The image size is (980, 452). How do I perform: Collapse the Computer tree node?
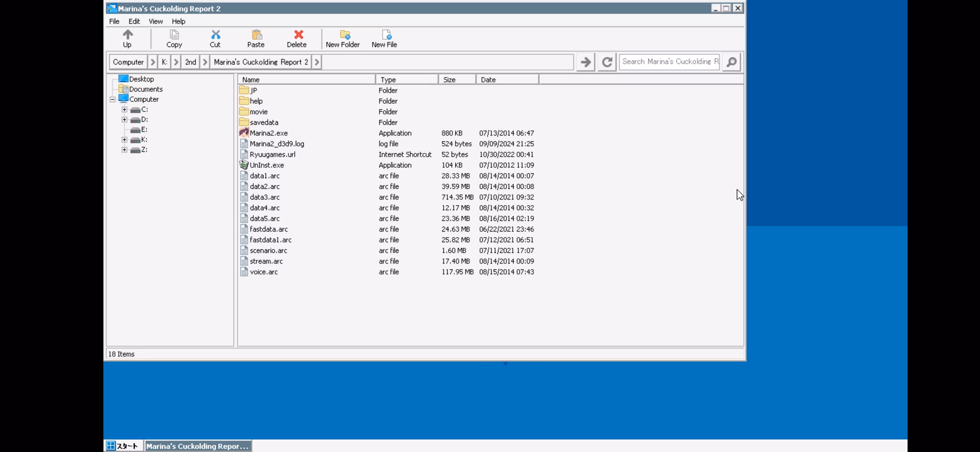[113, 100]
